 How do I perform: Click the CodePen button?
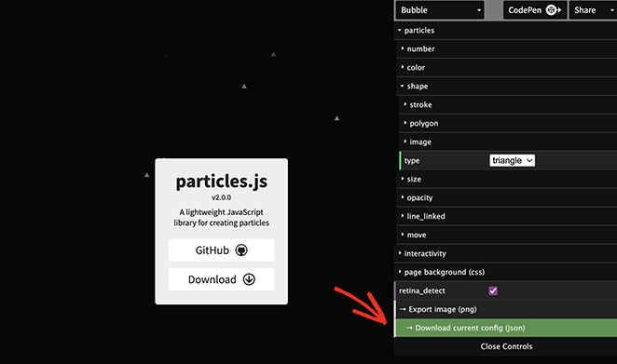pyautogui.click(x=535, y=10)
